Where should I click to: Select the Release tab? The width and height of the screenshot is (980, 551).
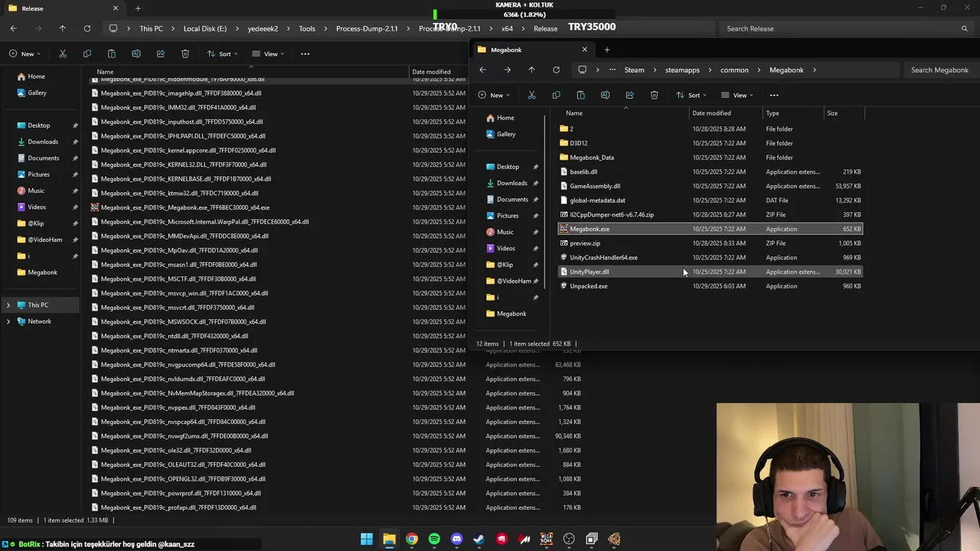click(63, 8)
